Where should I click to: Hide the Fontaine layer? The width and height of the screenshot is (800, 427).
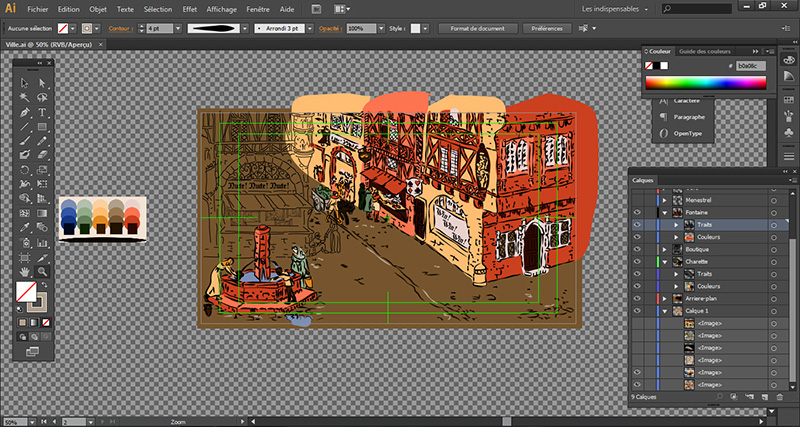[x=636, y=213]
